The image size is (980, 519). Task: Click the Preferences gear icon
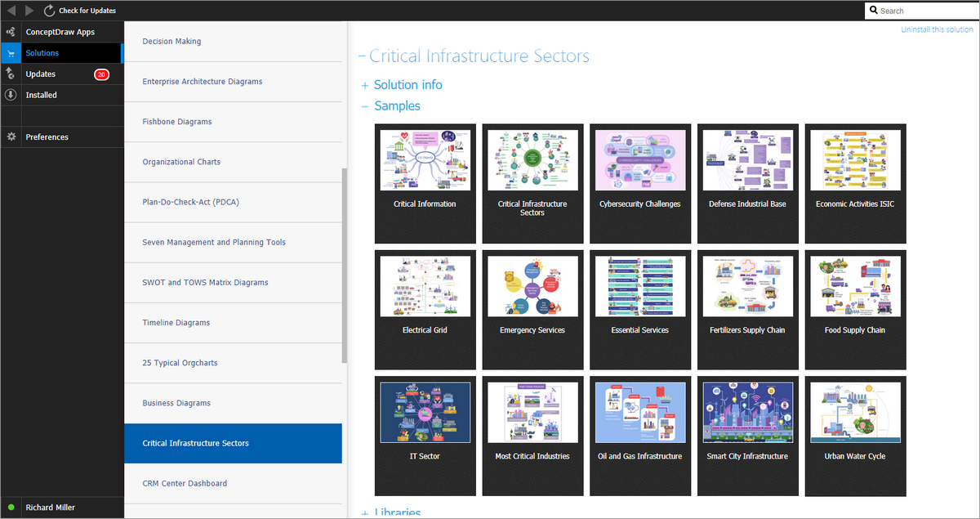coord(11,136)
